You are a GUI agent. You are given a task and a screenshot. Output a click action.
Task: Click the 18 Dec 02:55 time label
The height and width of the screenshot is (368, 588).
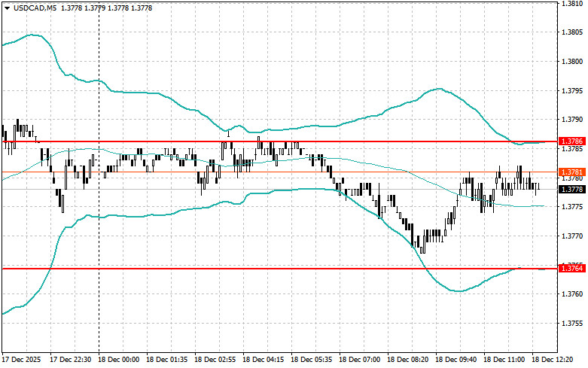[215, 360]
